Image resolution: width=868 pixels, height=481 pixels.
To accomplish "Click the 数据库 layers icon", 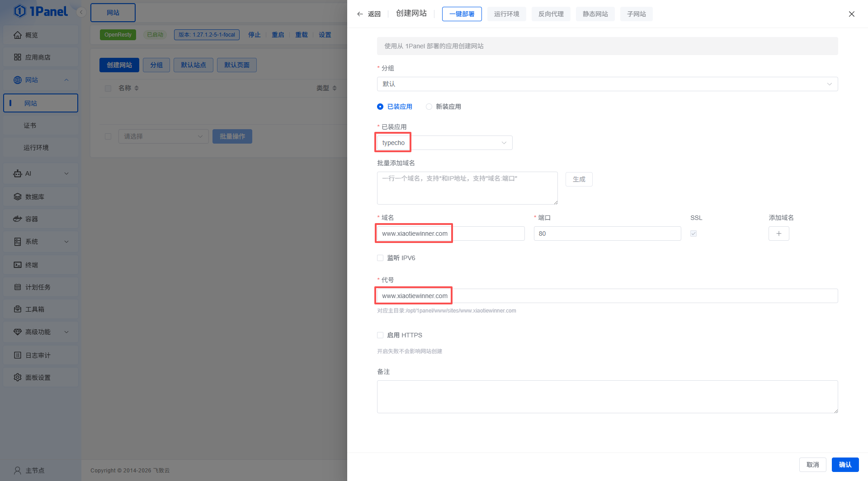I will pyautogui.click(x=18, y=196).
